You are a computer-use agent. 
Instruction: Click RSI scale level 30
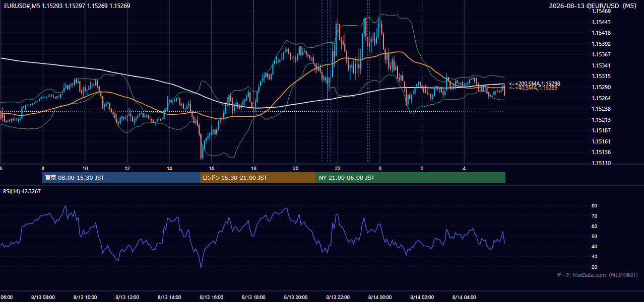pyautogui.click(x=594, y=257)
